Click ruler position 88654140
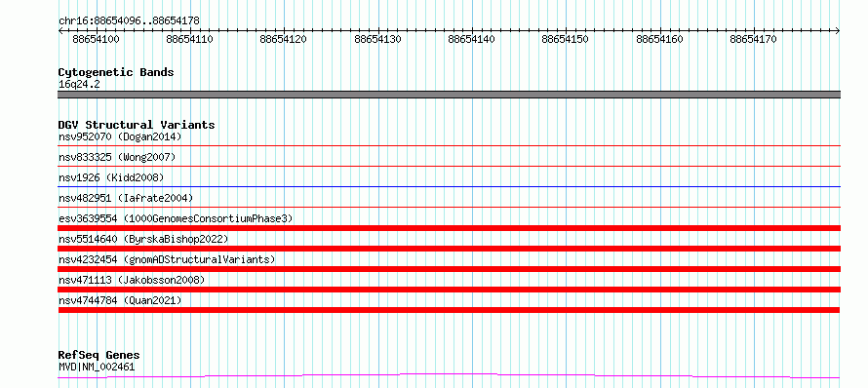868x388 pixels. 472,40
